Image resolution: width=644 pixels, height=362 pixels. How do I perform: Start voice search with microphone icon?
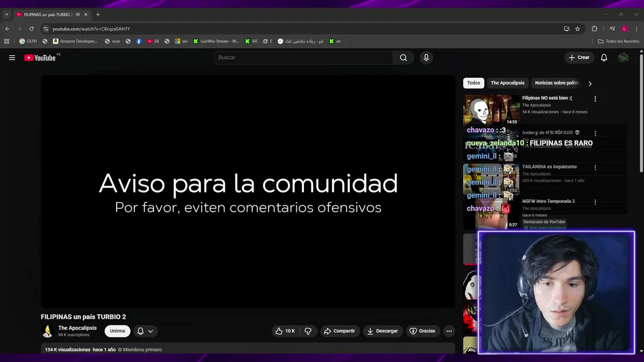click(426, 58)
